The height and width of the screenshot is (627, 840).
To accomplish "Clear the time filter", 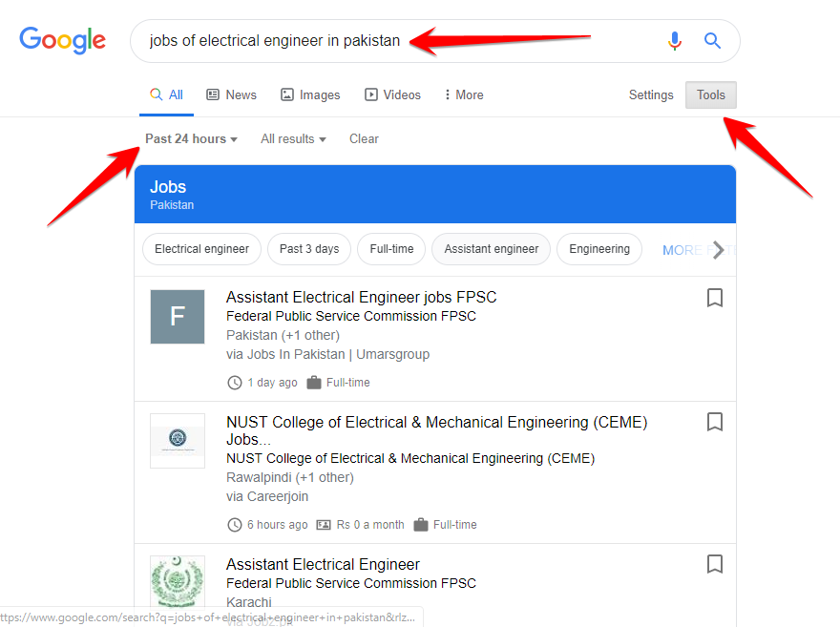I will pyautogui.click(x=364, y=139).
